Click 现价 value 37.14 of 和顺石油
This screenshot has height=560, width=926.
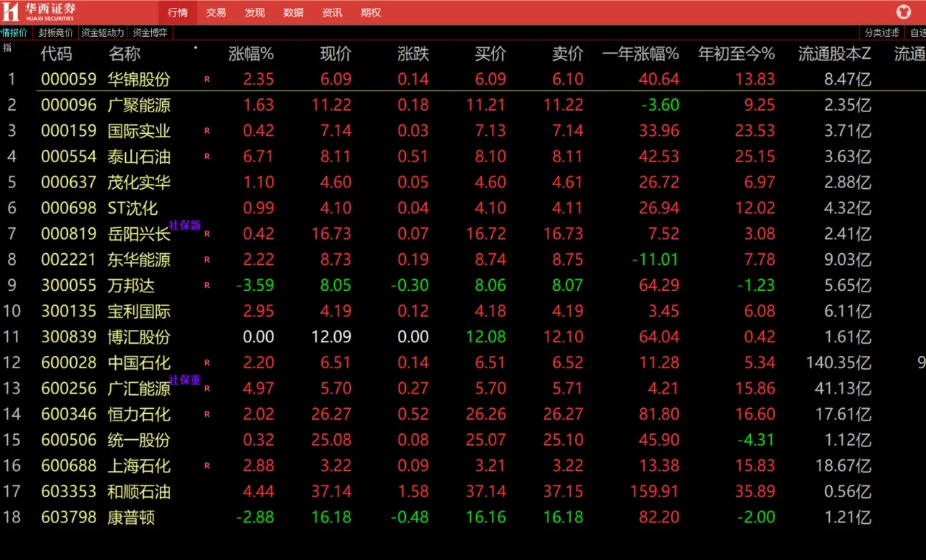click(x=331, y=492)
